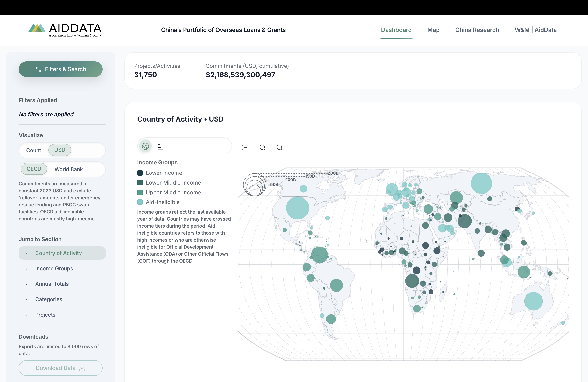
Task: Jump to the Projects section
Action: (x=45, y=315)
